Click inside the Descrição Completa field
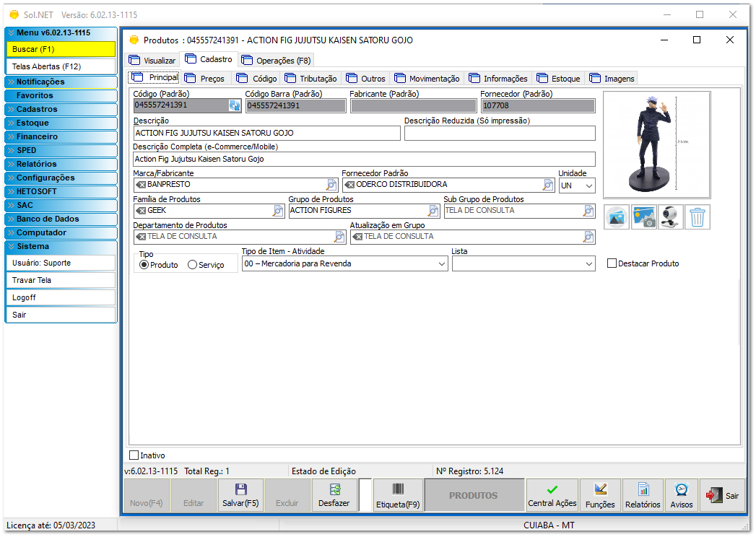This screenshot has height=537, width=756. tap(361, 159)
